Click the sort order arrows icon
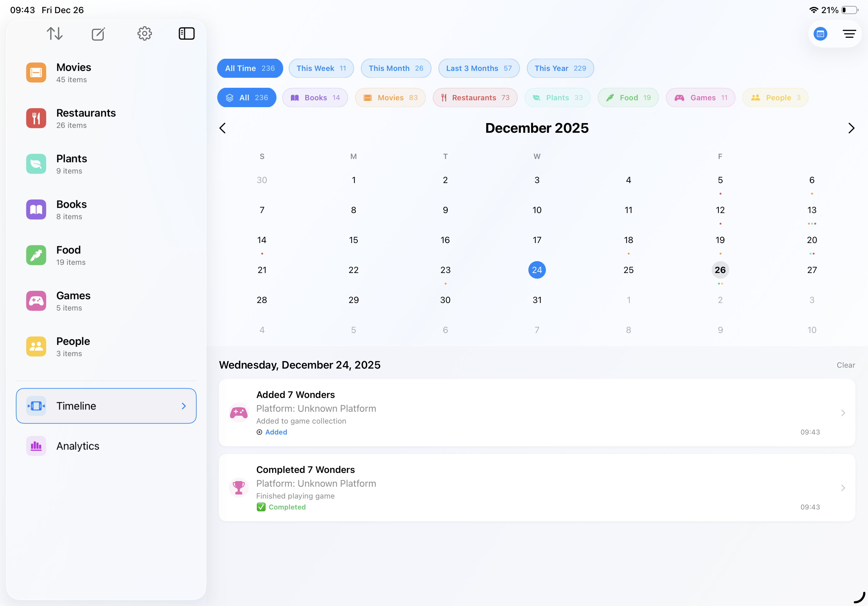Screen dimensions: 868x606 (54, 33)
